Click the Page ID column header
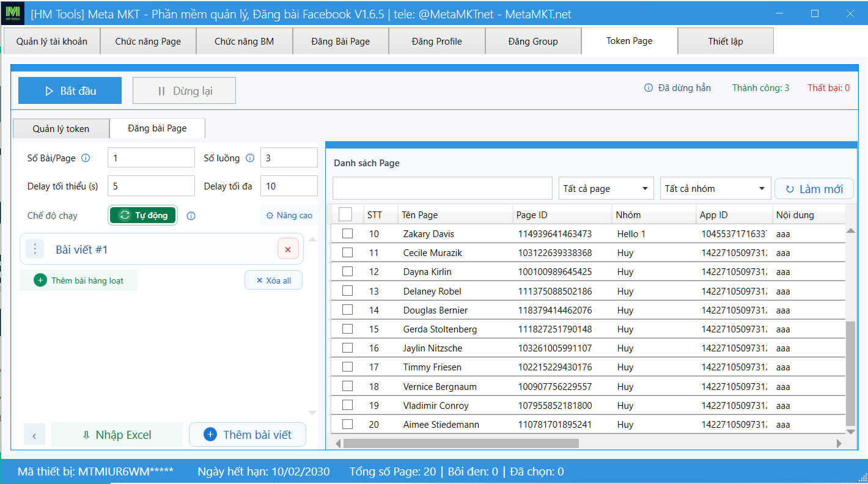Image resolution: width=868 pixels, height=484 pixels. point(562,215)
